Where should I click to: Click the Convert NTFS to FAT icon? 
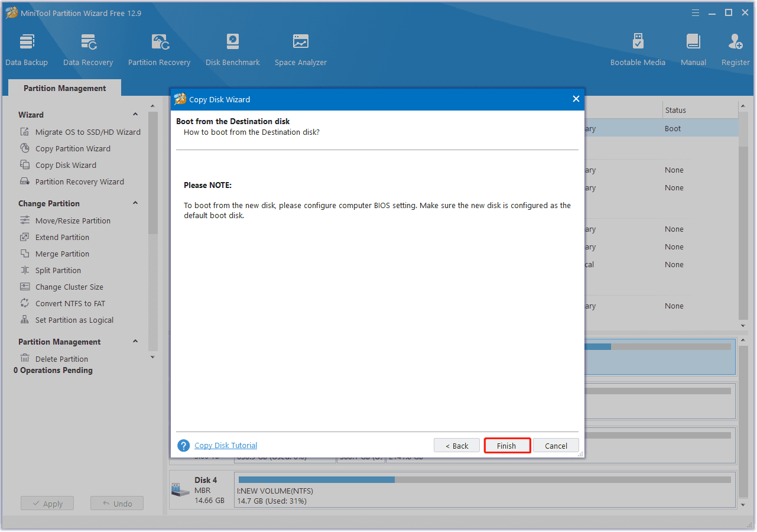[25, 303]
